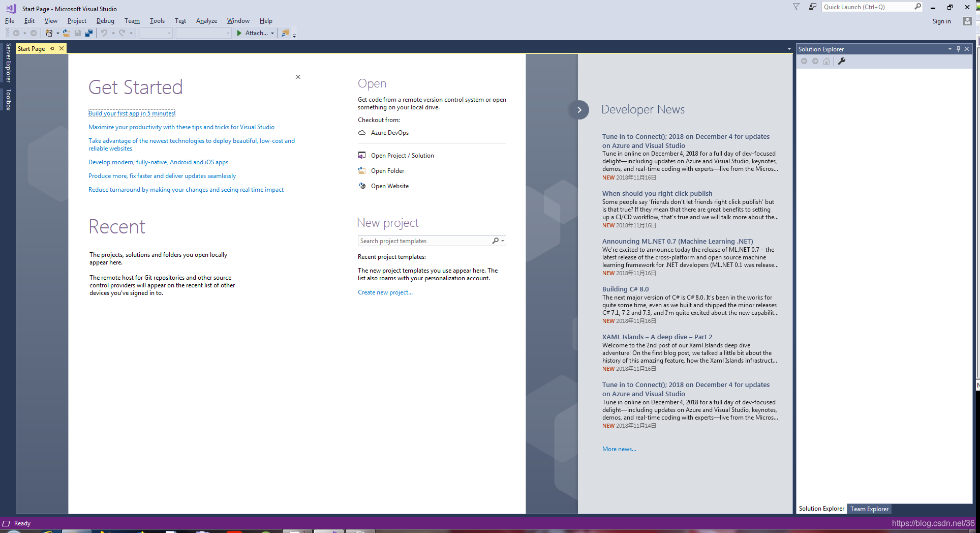Switch to the Team Explorer tab
The height and width of the screenshot is (533, 980).
[869, 509]
